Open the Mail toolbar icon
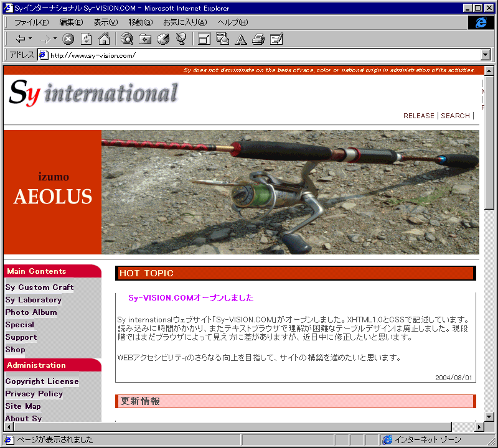The width and height of the screenshot is (498, 448). pos(222,39)
